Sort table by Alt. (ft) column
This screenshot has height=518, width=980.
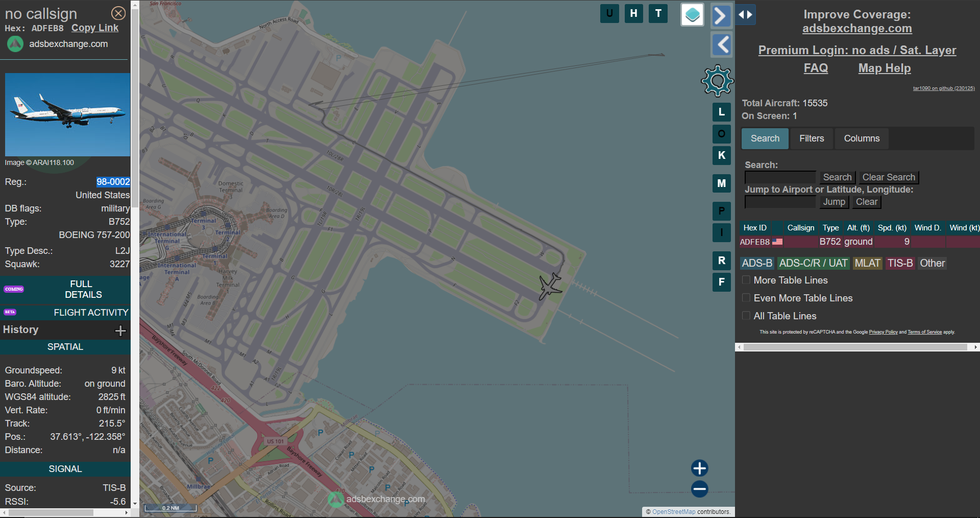pos(858,228)
